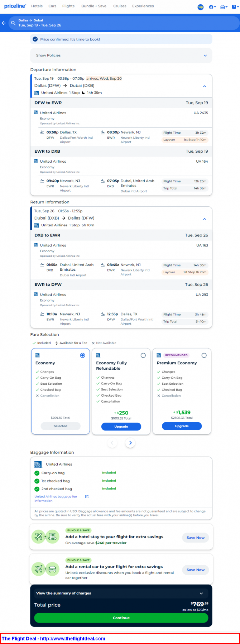Viewport: 240px width, 644px height.
Task: Click the green check next to 2nd checked bag
Action: tap(37, 489)
